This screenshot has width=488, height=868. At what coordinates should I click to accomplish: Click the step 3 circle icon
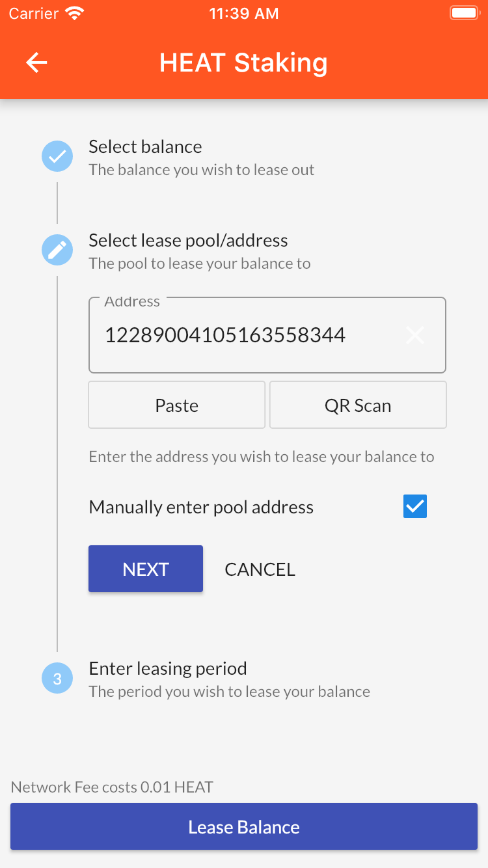(x=57, y=678)
